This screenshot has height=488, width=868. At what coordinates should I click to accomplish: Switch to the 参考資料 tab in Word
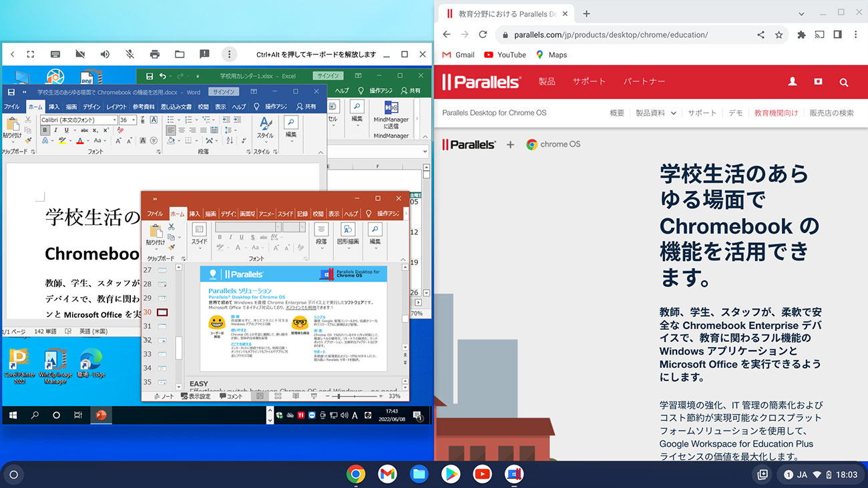tap(144, 107)
